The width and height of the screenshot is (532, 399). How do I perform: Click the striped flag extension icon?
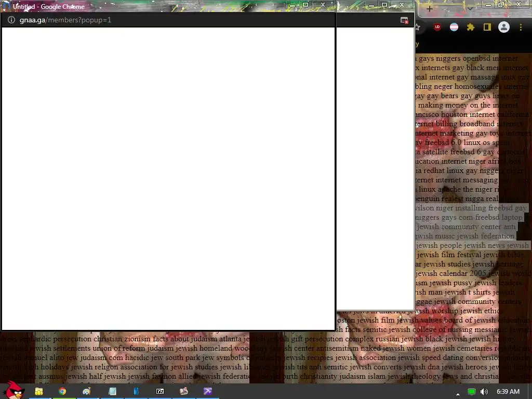(454, 27)
